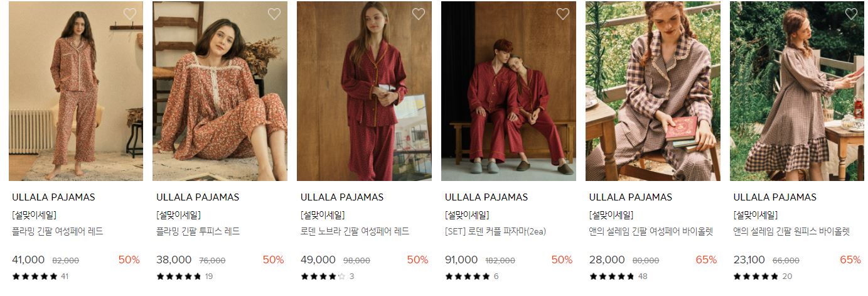Screen dimensions: 868x296
Task: Save 앤의 설레임 긴팔 원피스 바이올렛 with heart
Action: click(x=852, y=14)
